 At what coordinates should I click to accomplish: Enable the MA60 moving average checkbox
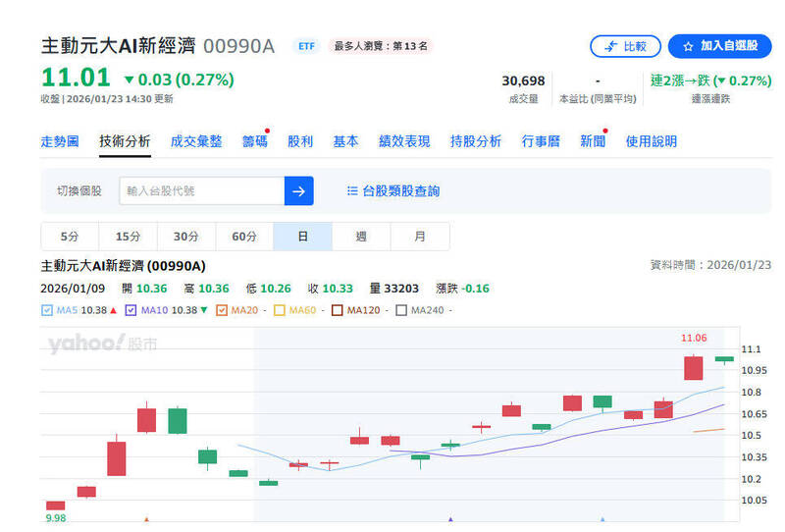point(280,310)
